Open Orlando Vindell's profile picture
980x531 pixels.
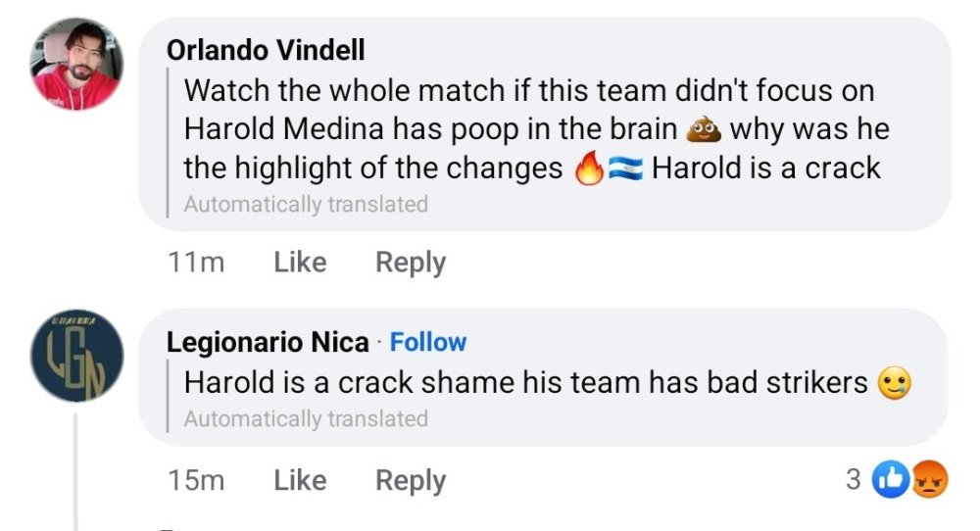pyautogui.click(x=77, y=65)
